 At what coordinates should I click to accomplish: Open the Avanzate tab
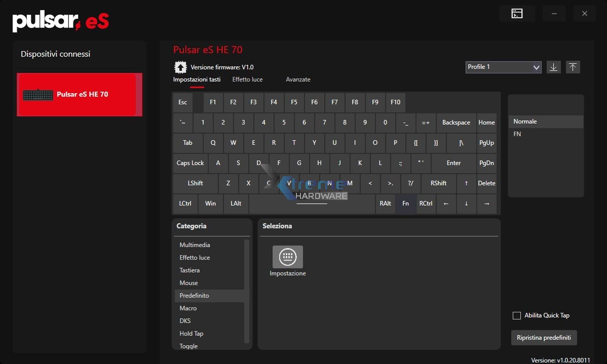click(x=298, y=79)
